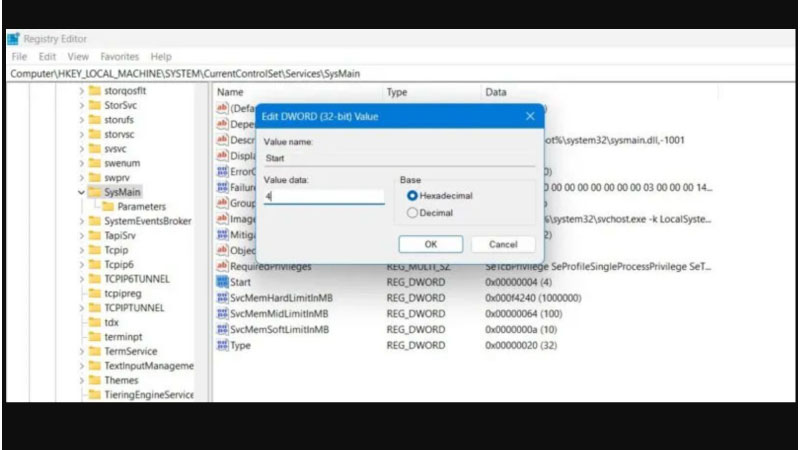Click the storvsc folder icon
Screen dimensions: 800x450
pyautogui.click(x=95, y=134)
